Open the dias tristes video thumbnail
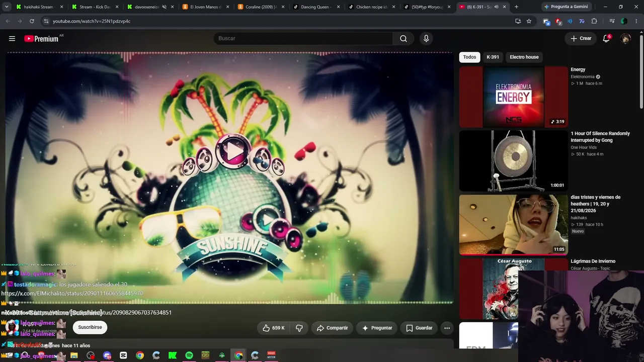Image resolution: width=644 pixels, height=362 pixels. (513, 225)
